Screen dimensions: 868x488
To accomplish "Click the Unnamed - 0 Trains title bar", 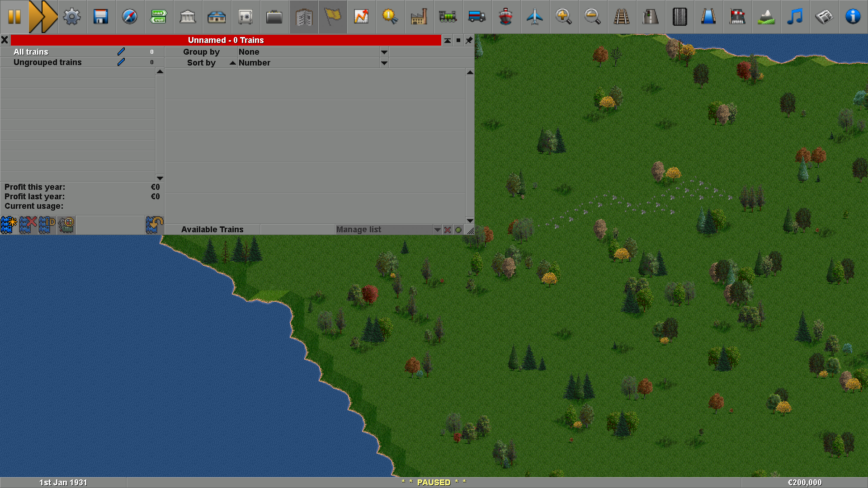I will (x=226, y=40).
